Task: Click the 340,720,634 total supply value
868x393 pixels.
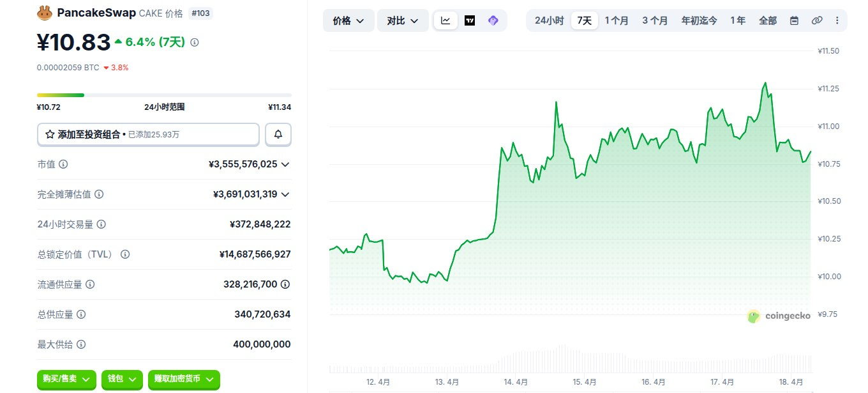Action: (x=262, y=314)
